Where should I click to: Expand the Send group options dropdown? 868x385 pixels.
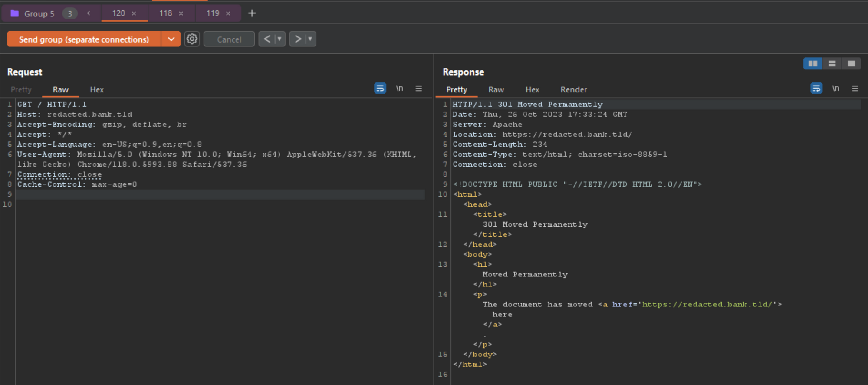[x=171, y=39]
